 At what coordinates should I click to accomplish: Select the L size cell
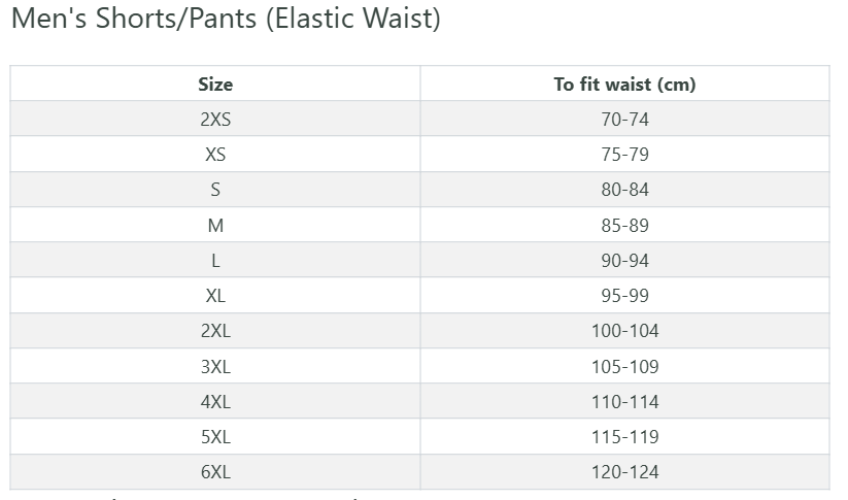pyautogui.click(x=216, y=260)
